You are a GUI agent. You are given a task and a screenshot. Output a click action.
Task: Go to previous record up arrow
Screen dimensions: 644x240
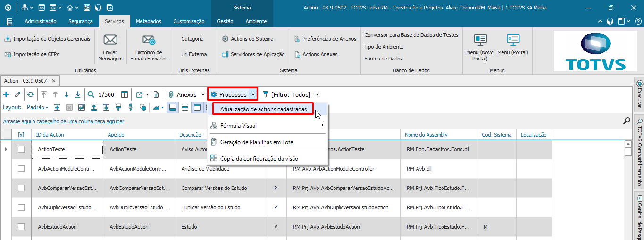pos(55,94)
